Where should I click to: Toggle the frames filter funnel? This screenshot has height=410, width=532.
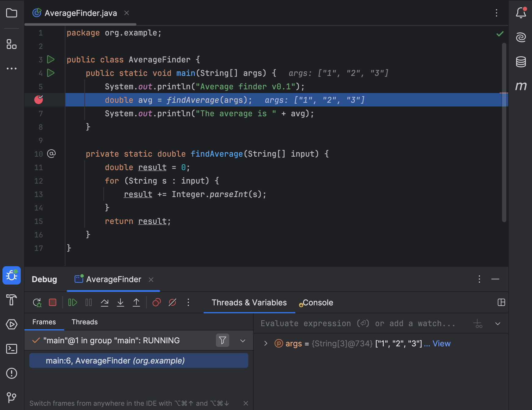pyautogui.click(x=223, y=340)
